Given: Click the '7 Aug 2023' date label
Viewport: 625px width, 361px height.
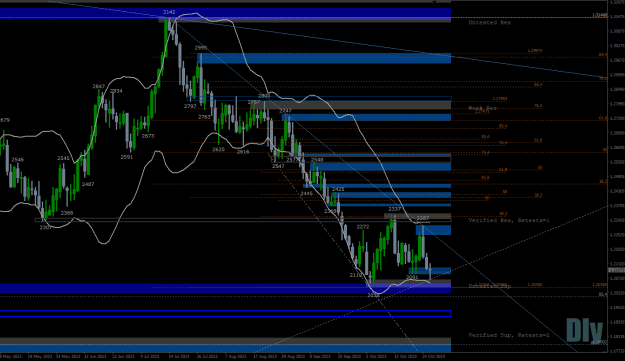Looking at the screenshot, I should pos(236,357).
